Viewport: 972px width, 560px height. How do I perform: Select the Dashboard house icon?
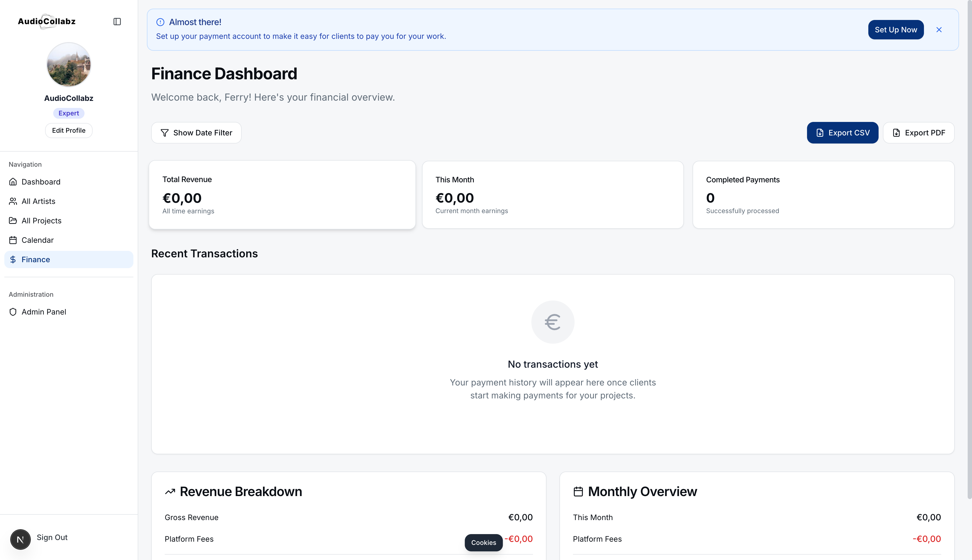point(13,182)
